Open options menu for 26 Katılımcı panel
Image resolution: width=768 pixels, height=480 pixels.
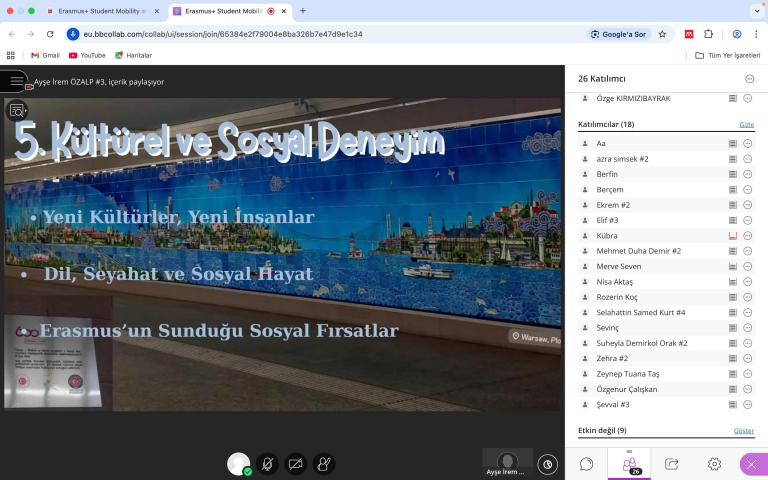750,78
